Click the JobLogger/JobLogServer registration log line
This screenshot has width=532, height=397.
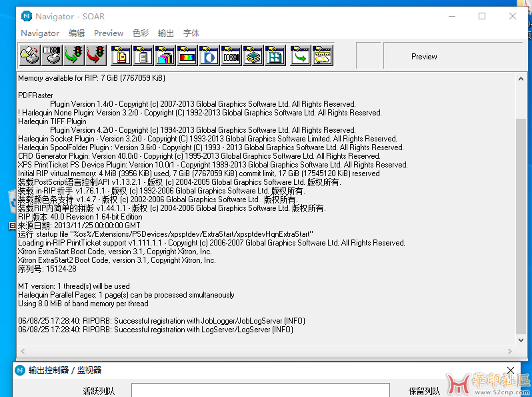(161, 321)
